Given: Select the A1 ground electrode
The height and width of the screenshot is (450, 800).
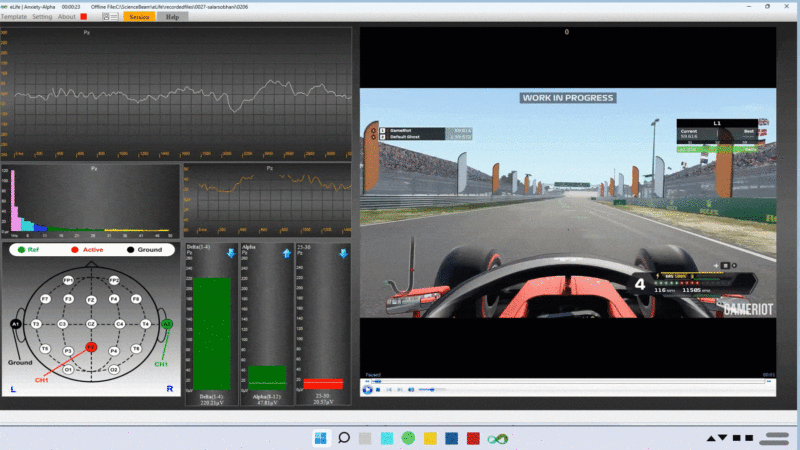Looking at the screenshot, I should pos(15,324).
